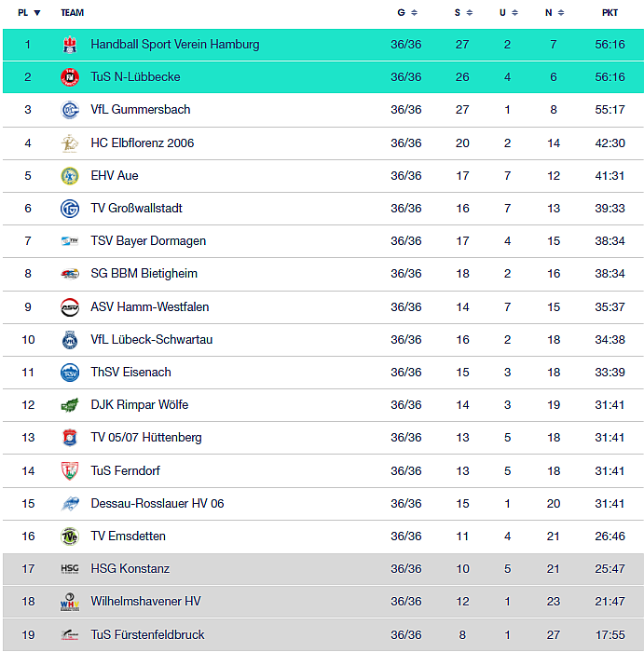The height and width of the screenshot is (652, 644).
Task: Click the PKT column header
Action: (x=610, y=13)
